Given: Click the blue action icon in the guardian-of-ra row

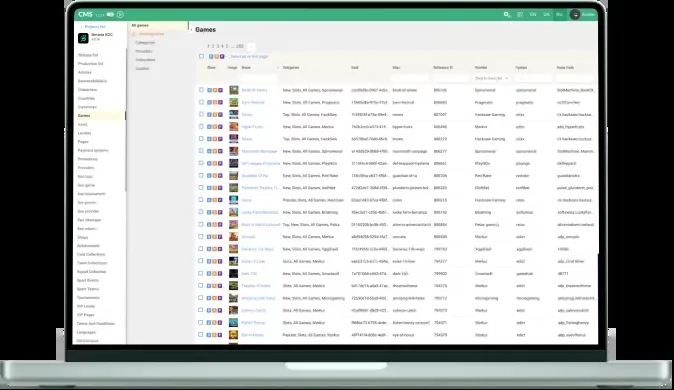Looking at the screenshot, I should (210, 176).
